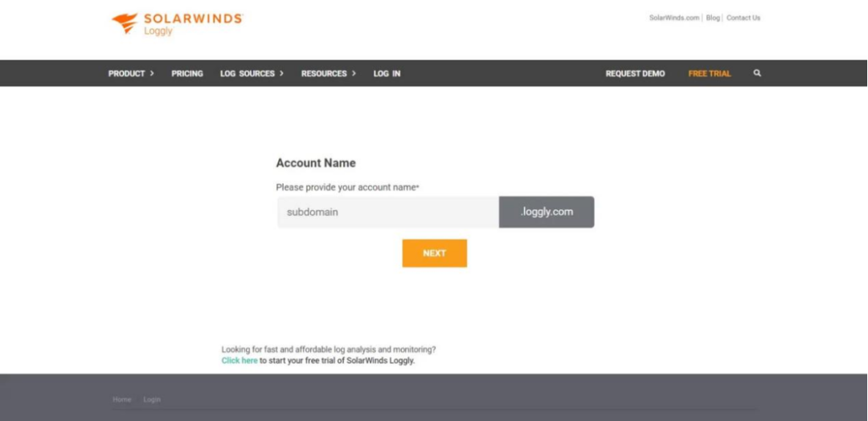The image size is (868, 421).
Task: Open the Product navigation label
Action: coord(126,73)
